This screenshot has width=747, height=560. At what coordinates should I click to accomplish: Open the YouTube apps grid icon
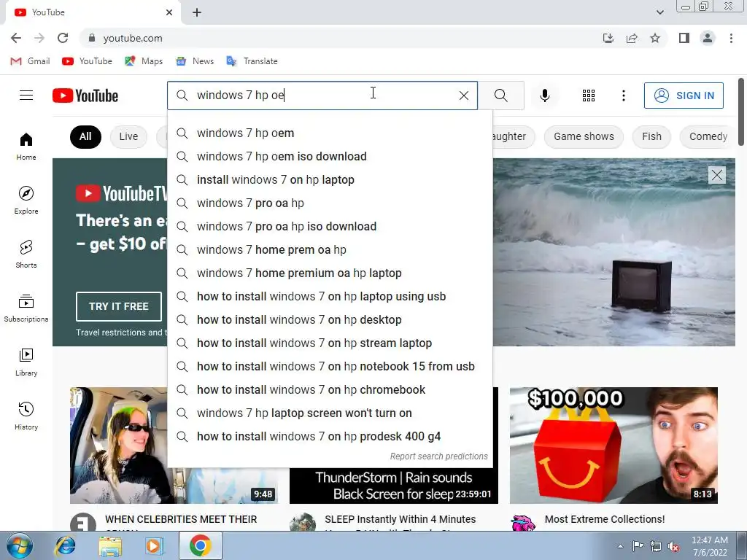589,96
